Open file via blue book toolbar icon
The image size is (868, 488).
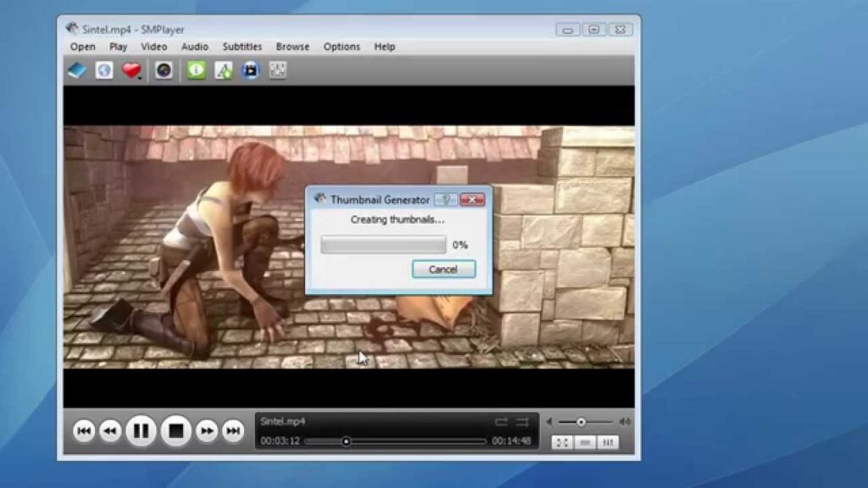click(77, 70)
